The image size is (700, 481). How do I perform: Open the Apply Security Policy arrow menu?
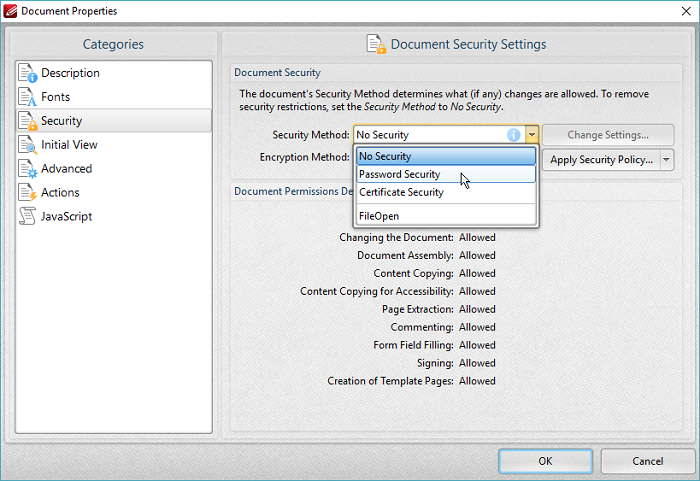[x=667, y=160]
